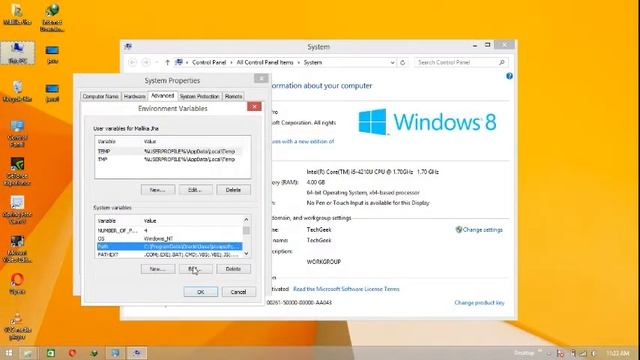The image size is (640, 360).
Task: Click the forward arrow in System window
Action: click(146, 62)
